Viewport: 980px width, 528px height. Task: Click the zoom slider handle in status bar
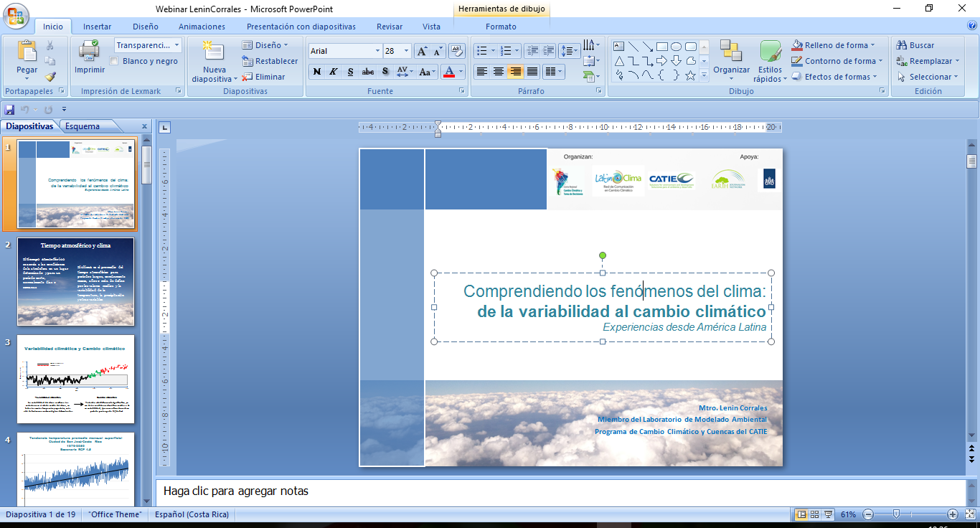tap(896, 514)
